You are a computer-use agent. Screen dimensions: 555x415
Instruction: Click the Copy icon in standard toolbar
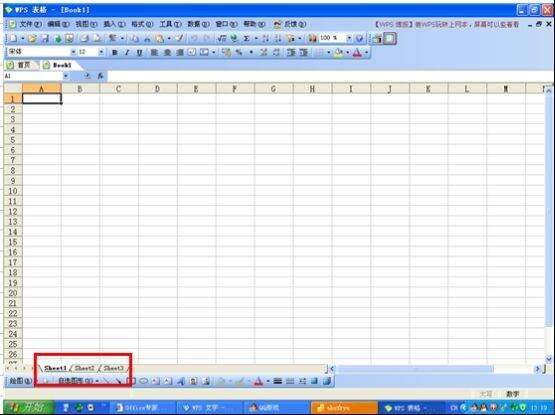point(135,38)
